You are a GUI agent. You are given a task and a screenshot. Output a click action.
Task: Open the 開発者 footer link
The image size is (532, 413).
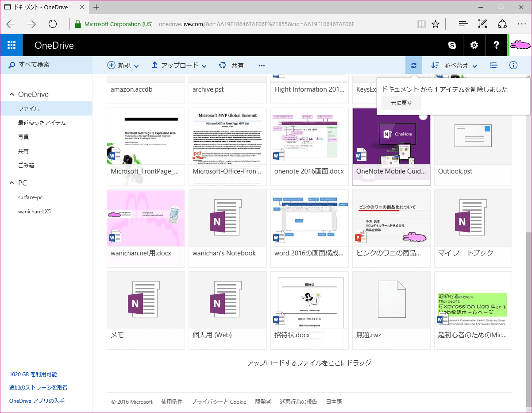point(263,402)
